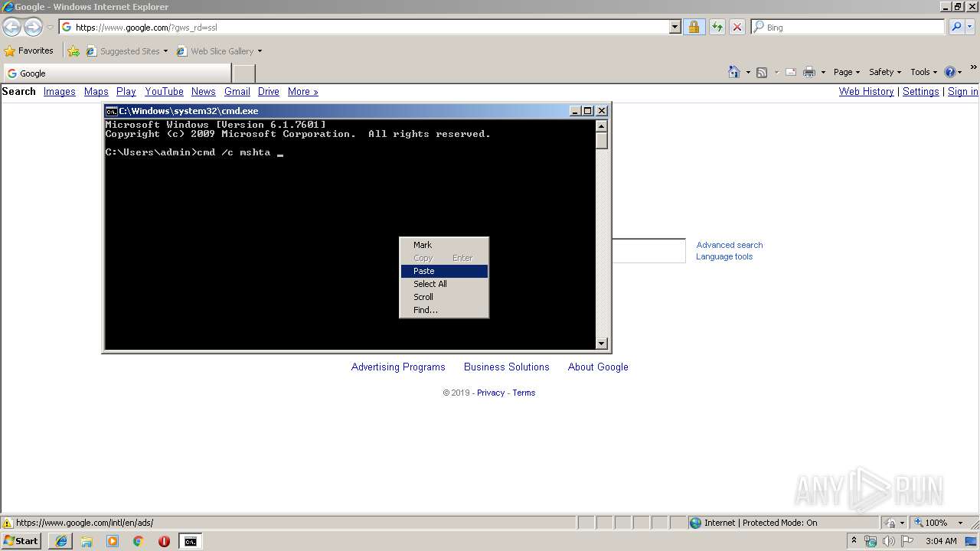Click the security lock icon in address bar
This screenshot has width=980, height=551.
pos(694,27)
